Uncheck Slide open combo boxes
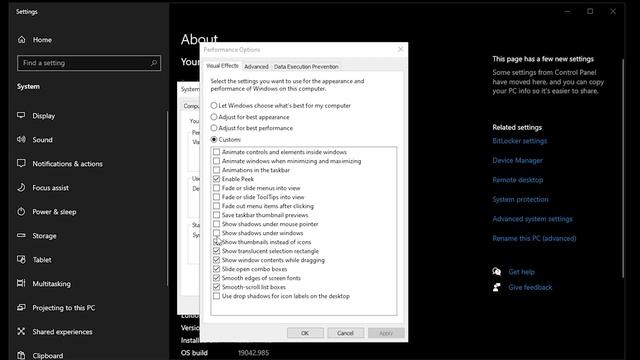The width and height of the screenshot is (640, 360). click(x=216, y=269)
